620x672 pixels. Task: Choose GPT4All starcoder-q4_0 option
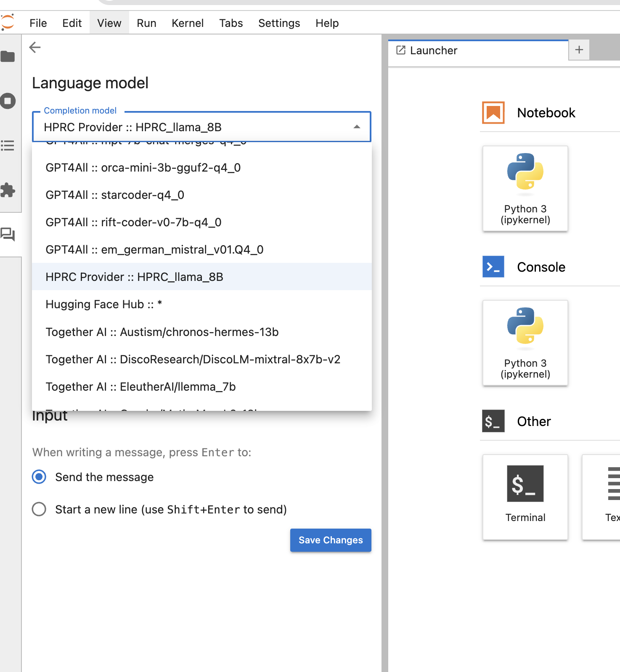coord(202,195)
